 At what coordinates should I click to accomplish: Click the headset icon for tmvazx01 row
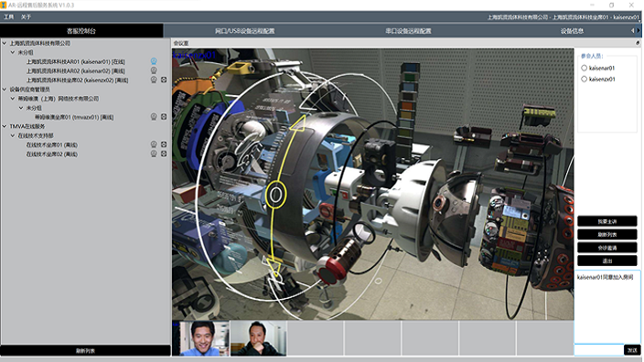pyautogui.click(x=154, y=117)
